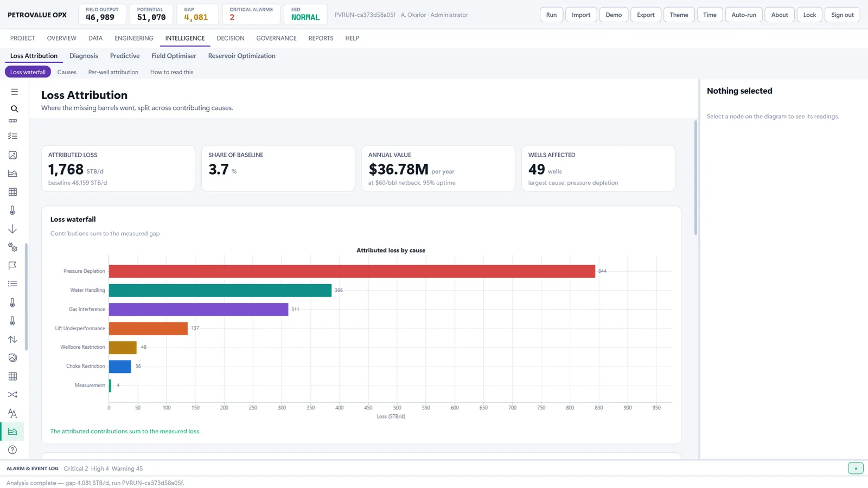868x488 pixels.
Task: Toggle the Lock button
Action: [809, 15]
